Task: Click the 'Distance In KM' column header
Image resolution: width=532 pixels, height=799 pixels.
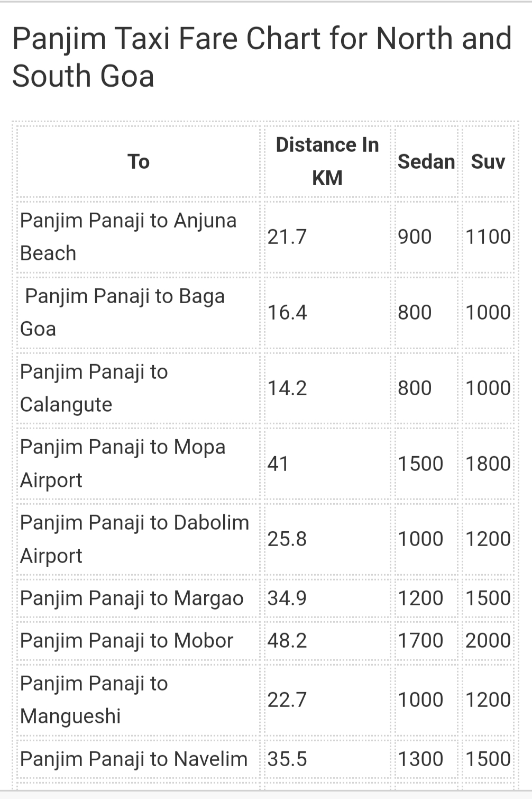Action: point(327,161)
